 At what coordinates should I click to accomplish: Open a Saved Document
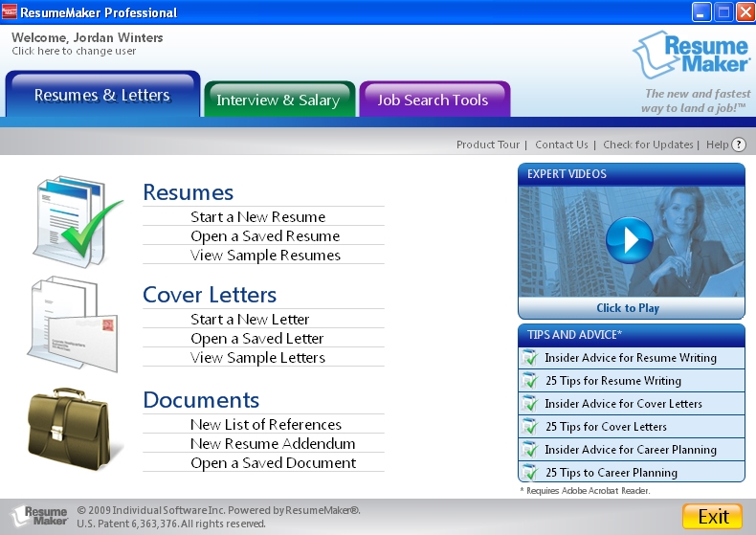click(274, 462)
